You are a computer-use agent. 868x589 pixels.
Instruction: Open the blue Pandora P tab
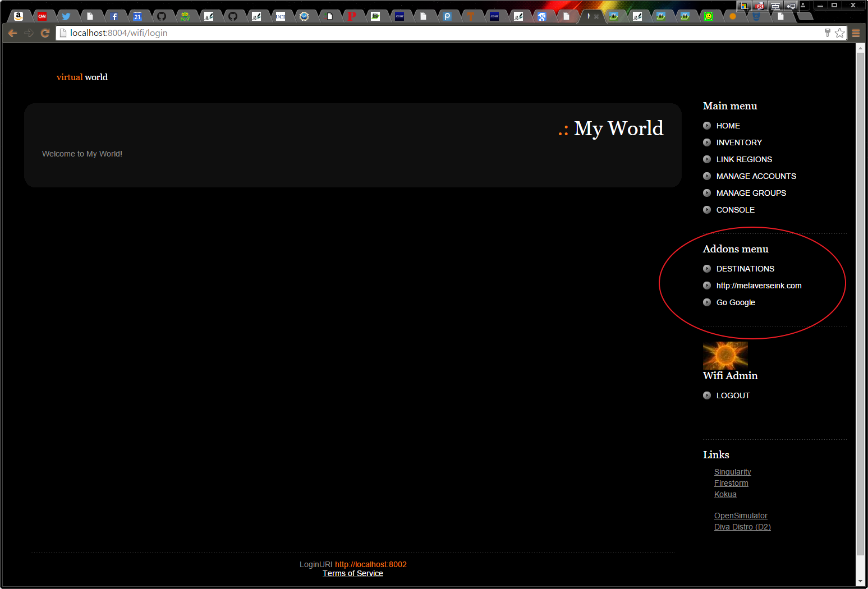[447, 16]
